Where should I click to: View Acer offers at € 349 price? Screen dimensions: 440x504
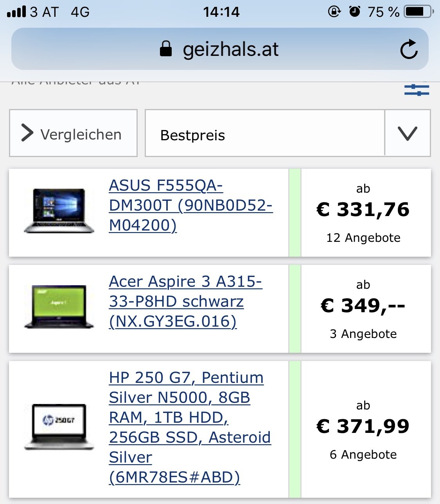[x=363, y=306]
